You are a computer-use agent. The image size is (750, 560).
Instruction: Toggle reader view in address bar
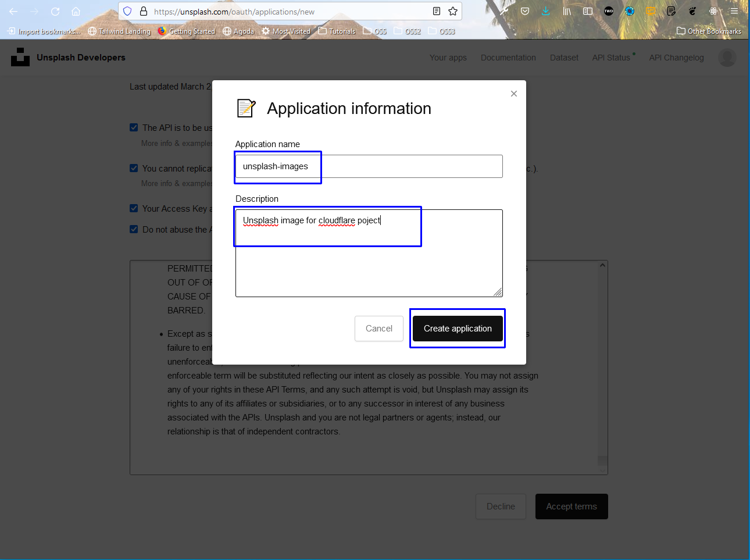(437, 11)
